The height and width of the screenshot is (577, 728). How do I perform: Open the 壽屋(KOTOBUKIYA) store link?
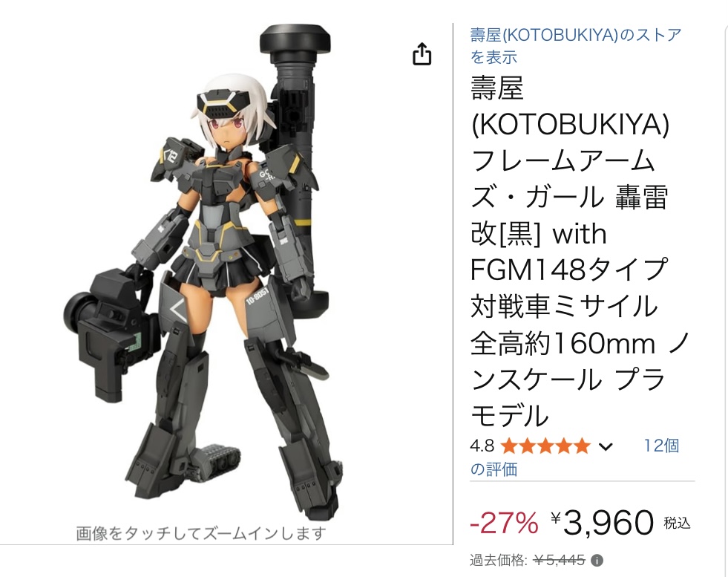tap(576, 46)
